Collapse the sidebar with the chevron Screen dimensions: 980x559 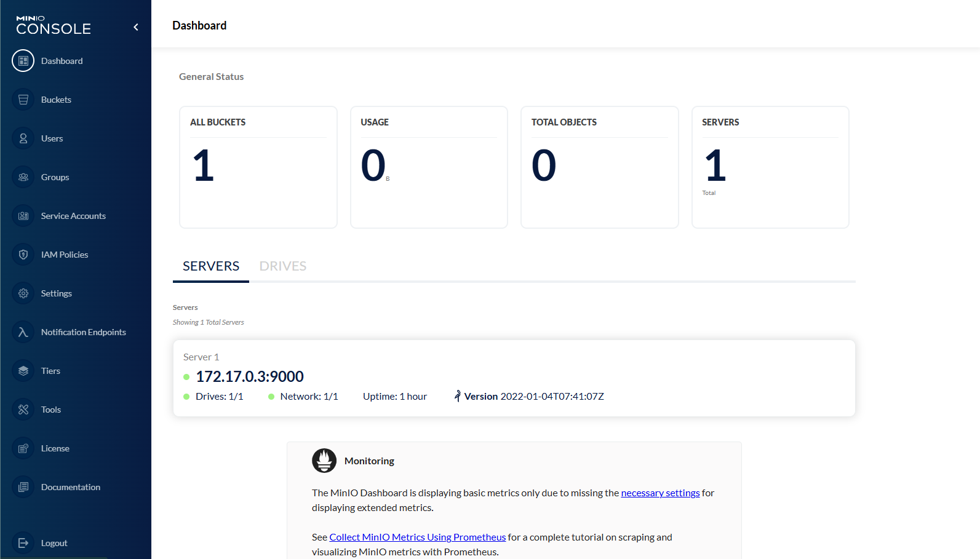point(136,27)
